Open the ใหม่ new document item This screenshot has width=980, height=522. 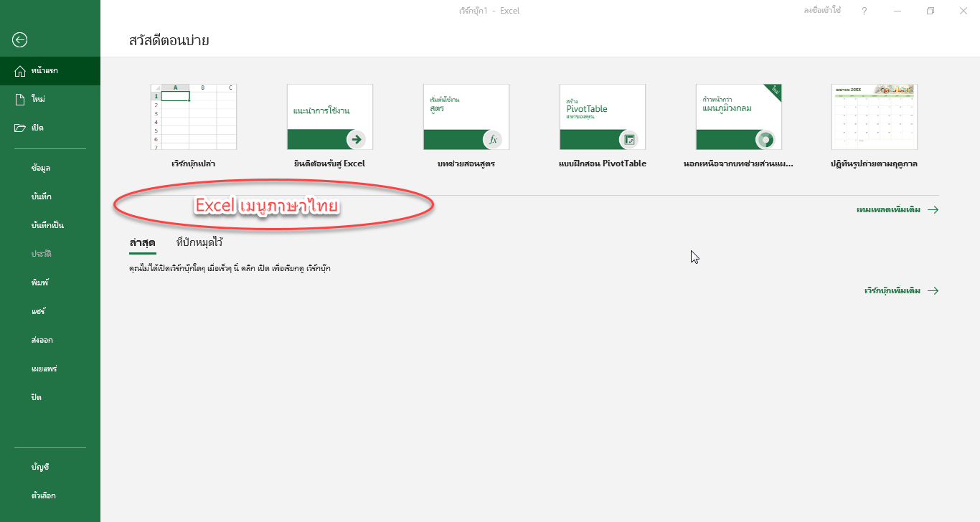[x=50, y=99]
